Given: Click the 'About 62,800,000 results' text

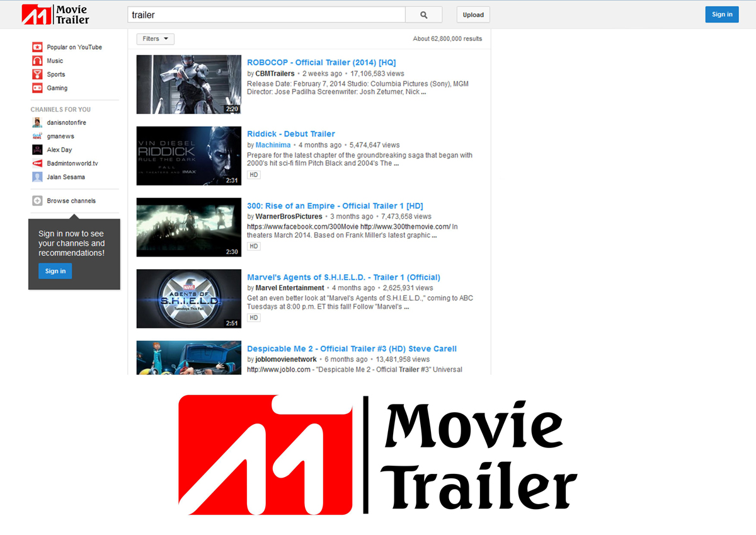Looking at the screenshot, I should point(447,39).
